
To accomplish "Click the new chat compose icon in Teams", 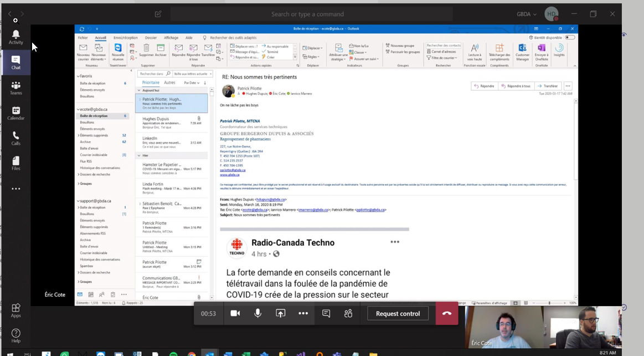I will [158, 14].
